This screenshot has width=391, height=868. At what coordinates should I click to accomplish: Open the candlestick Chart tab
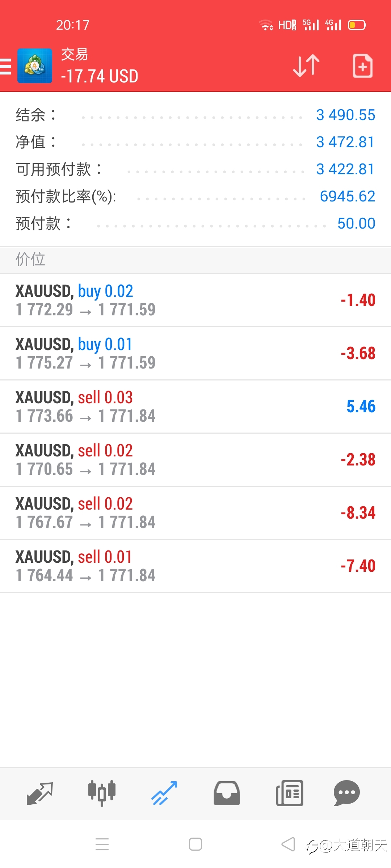(x=102, y=793)
